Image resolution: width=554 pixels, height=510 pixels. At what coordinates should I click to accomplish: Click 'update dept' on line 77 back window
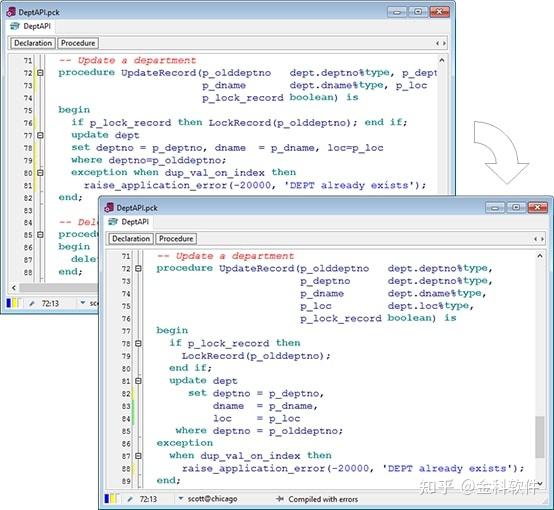105,135
